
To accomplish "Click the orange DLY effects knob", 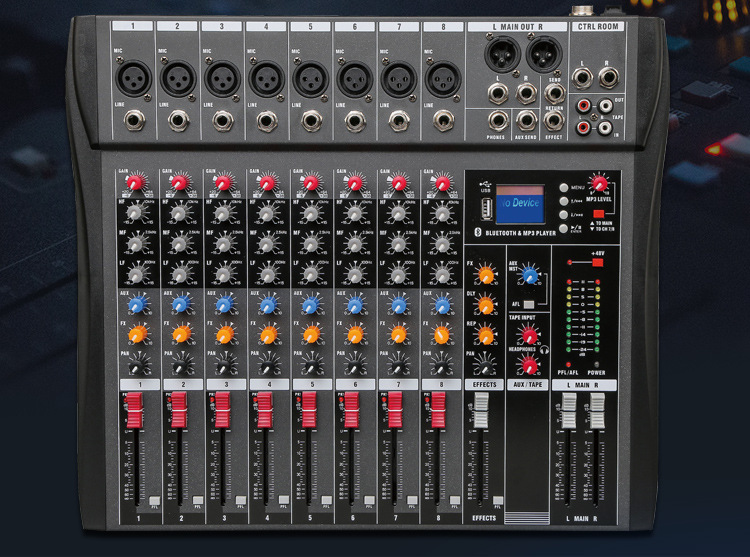I will (x=485, y=305).
